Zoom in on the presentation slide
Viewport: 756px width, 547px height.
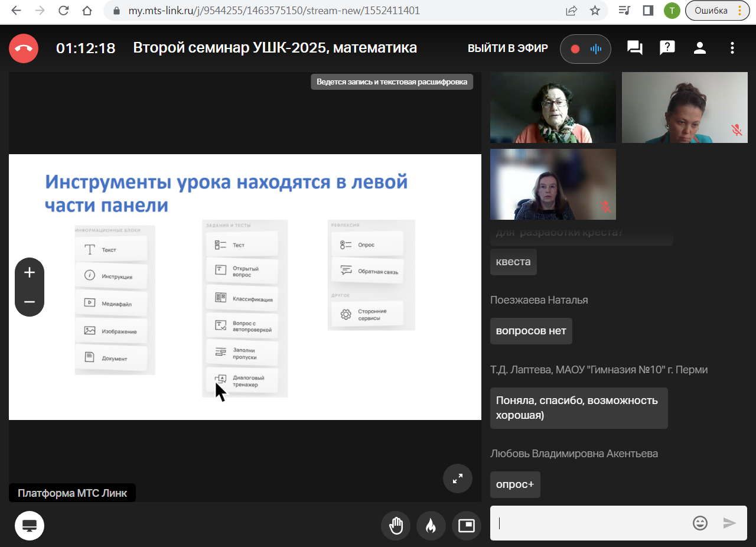(x=30, y=272)
